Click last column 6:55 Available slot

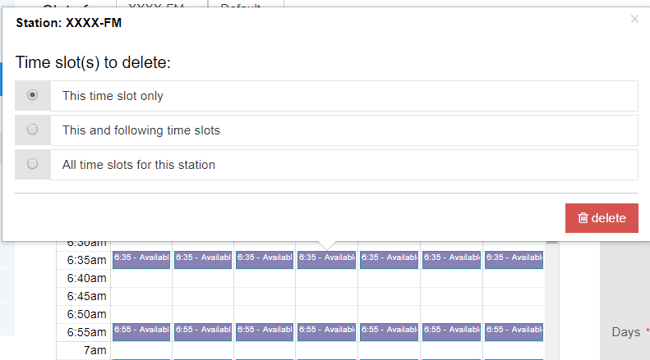[514, 332]
